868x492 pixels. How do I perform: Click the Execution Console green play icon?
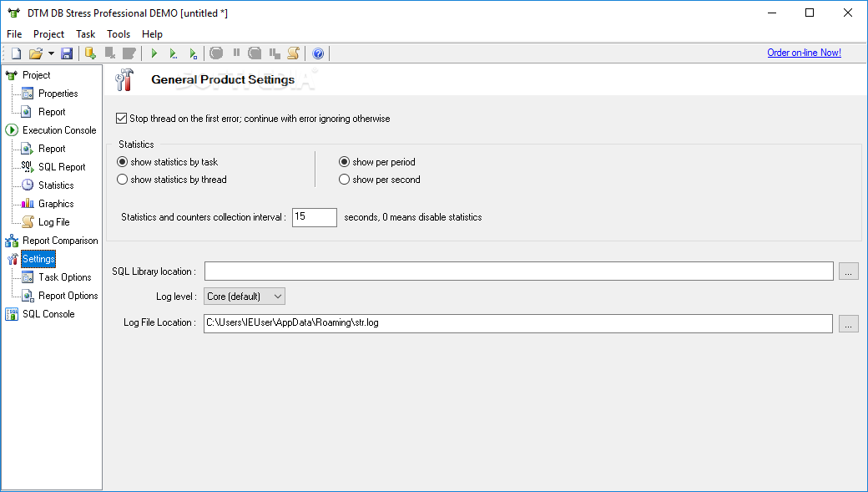[12, 130]
